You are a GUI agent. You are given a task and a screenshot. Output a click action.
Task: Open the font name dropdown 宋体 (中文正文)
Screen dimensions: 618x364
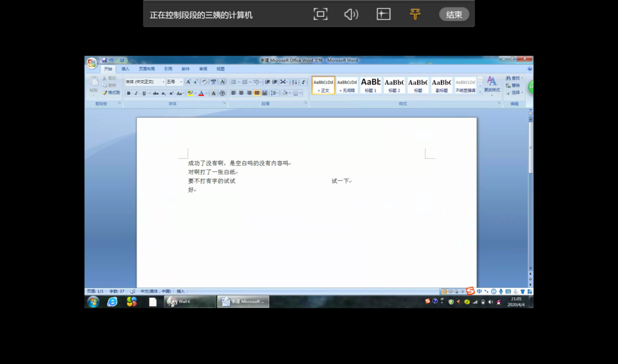163,82
